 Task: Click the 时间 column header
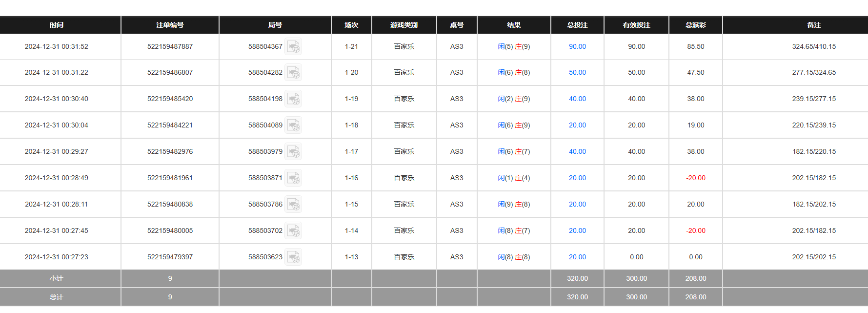tap(57, 25)
